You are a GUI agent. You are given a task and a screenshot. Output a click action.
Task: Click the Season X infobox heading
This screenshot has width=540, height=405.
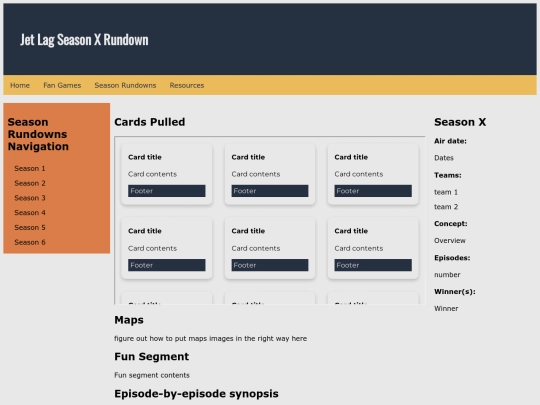click(460, 122)
